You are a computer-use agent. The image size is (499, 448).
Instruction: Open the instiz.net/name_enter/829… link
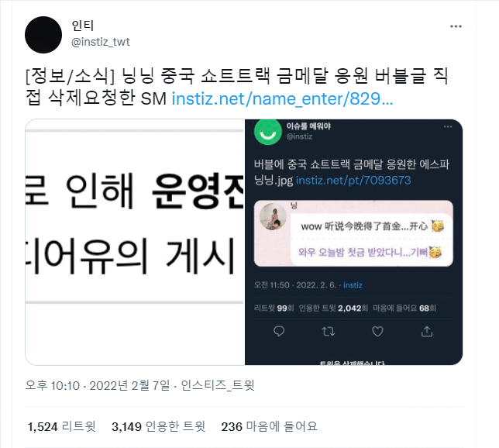282,98
